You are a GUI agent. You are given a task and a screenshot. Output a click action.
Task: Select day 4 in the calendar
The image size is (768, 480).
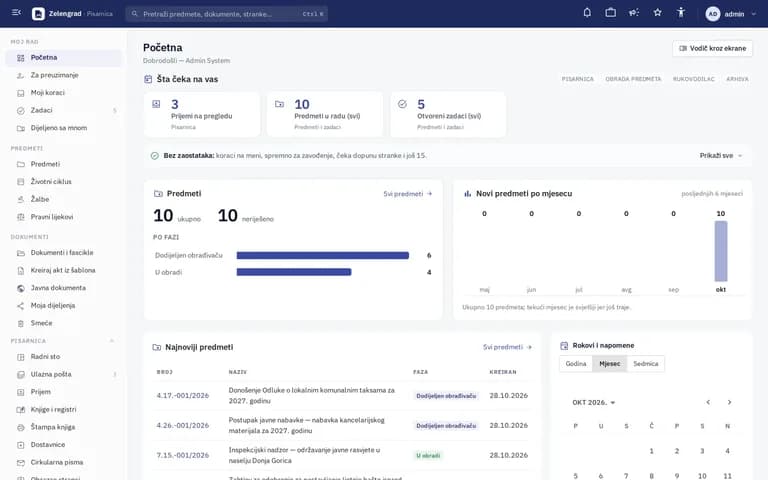[x=727, y=451]
